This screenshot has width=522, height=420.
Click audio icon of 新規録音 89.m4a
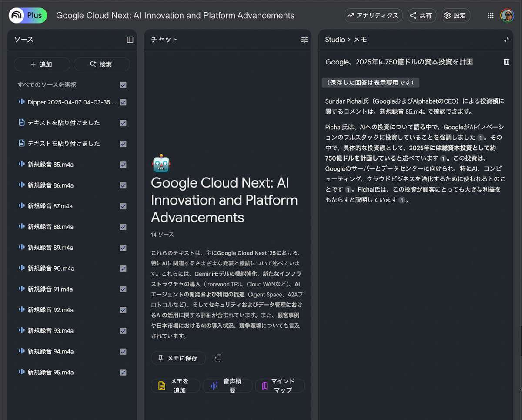21,247
